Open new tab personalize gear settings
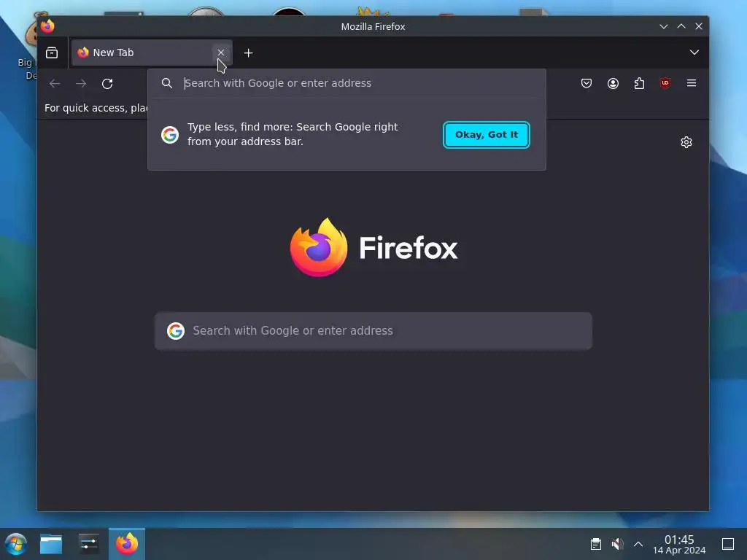The height and width of the screenshot is (560, 747). tap(686, 142)
